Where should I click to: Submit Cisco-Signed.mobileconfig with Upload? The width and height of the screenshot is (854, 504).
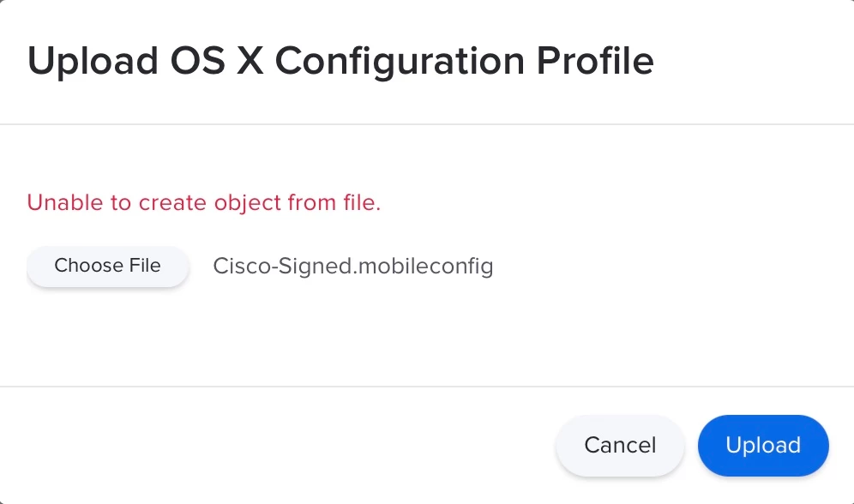762,446
